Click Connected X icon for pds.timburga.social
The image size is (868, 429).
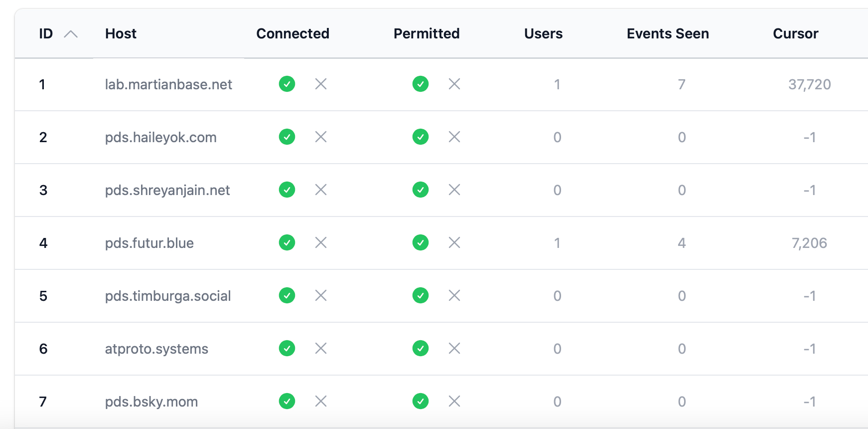point(321,296)
